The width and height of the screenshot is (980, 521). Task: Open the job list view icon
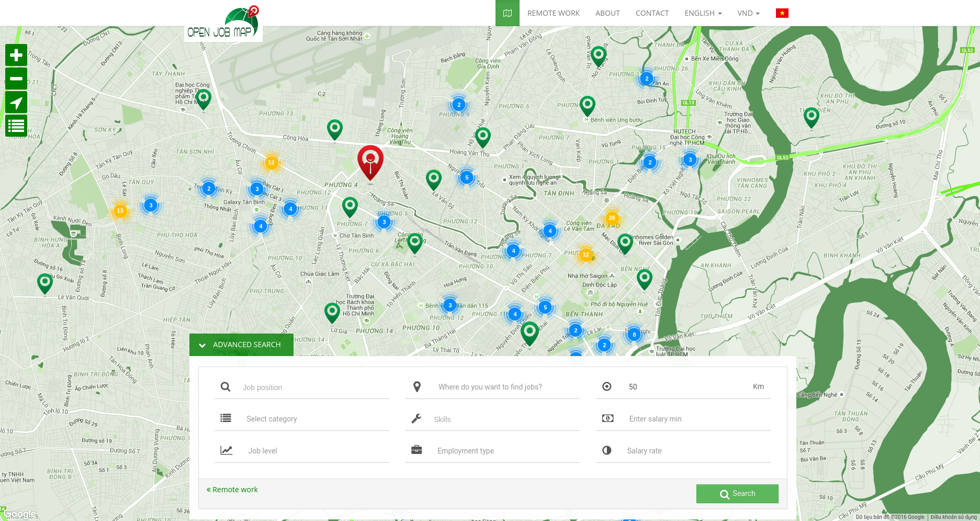tap(16, 126)
